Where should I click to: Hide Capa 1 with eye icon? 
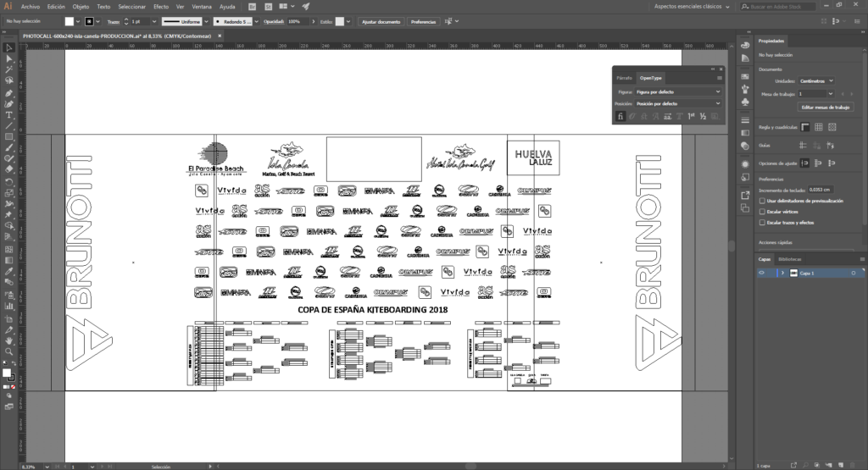[762, 274]
